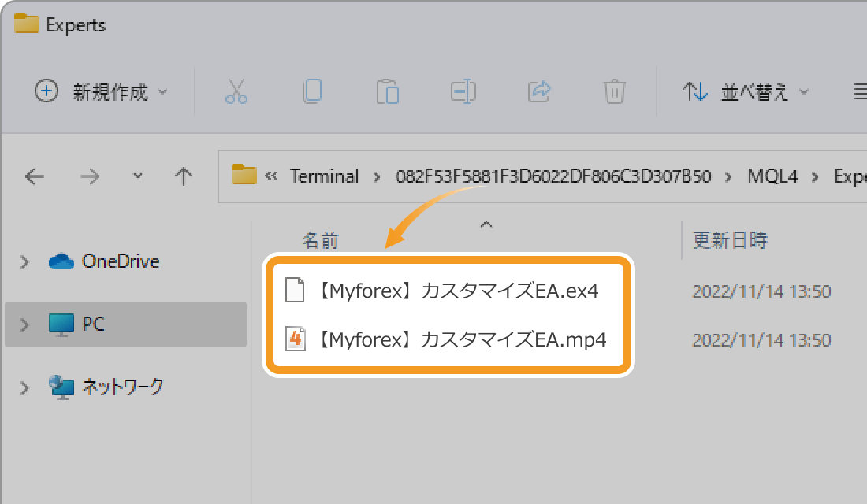Image resolution: width=867 pixels, height=504 pixels.
Task: Open the recent locations chevron dropdown
Action: (138, 176)
